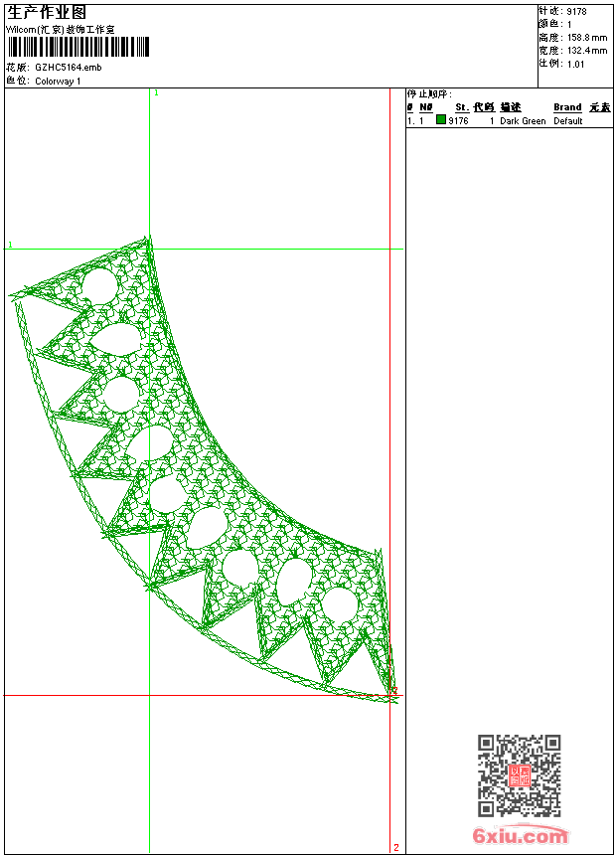Click the dark green thread color swatch

tap(441, 120)
